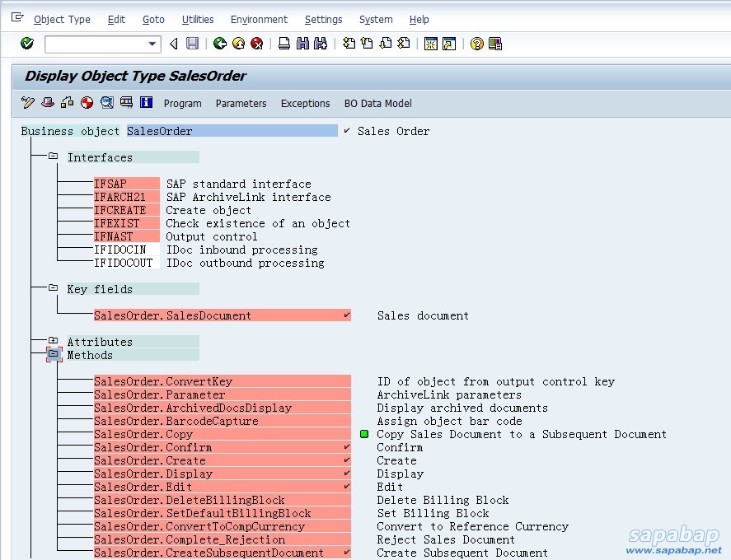Screen dimensions: 731x560
Task: Select the SalesOrder.ConvertKey method
Action: 223,381
